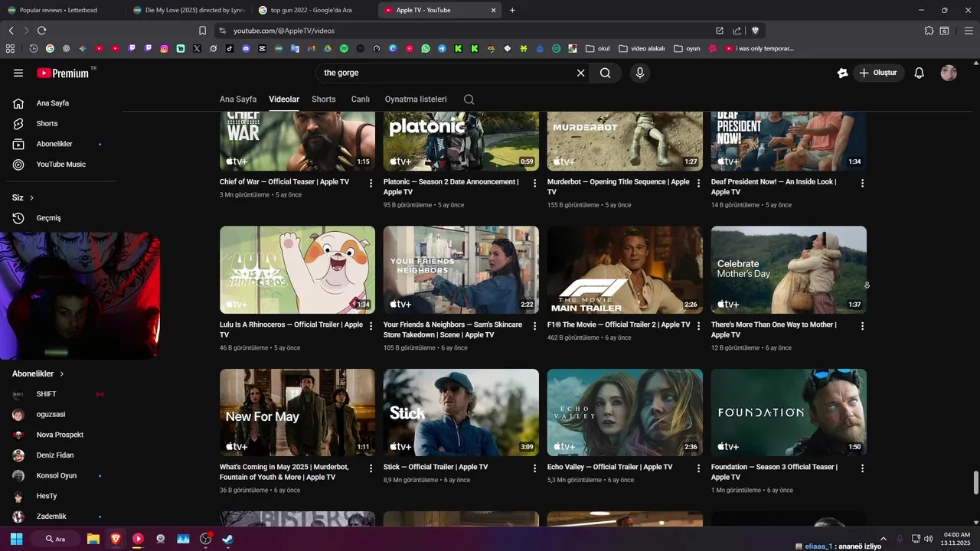Screen dimensions: 980x551
Task: Open options for Your Friends & Neighbors video
Action: pos(535,326)
